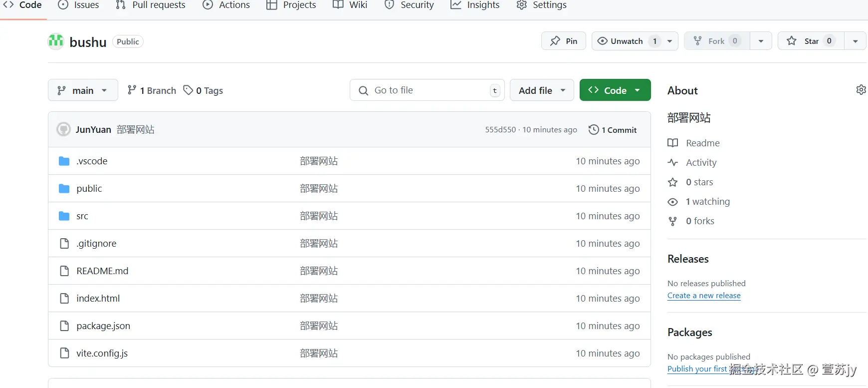Image resolution: width=868 pixels, height=388 pixels.
Task: Open the Security tab
Action: [x=410, y=5]
